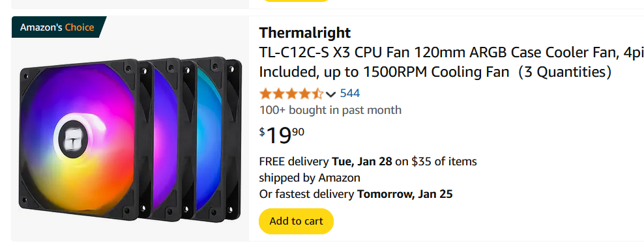Click the 4.5 star rating icons
This screenshot has height=248, width=644.
pos(291,94)
